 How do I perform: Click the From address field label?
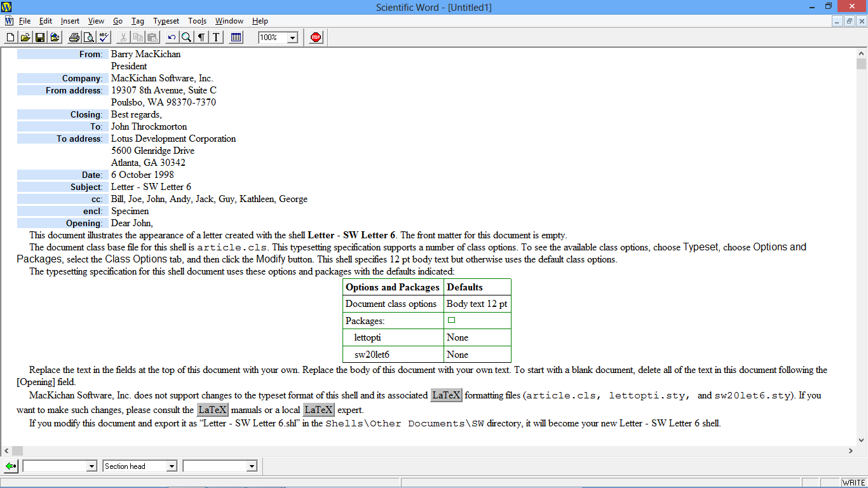(63, 90)
